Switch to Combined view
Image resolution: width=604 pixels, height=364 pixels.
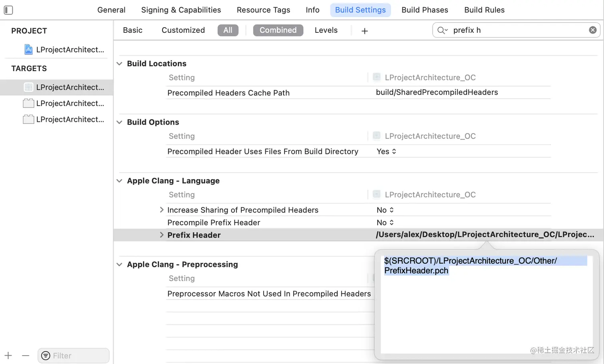278,30
